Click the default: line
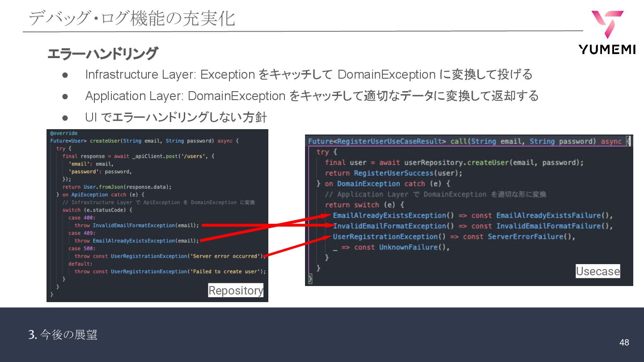644x362 pixels. click(80, 264)
